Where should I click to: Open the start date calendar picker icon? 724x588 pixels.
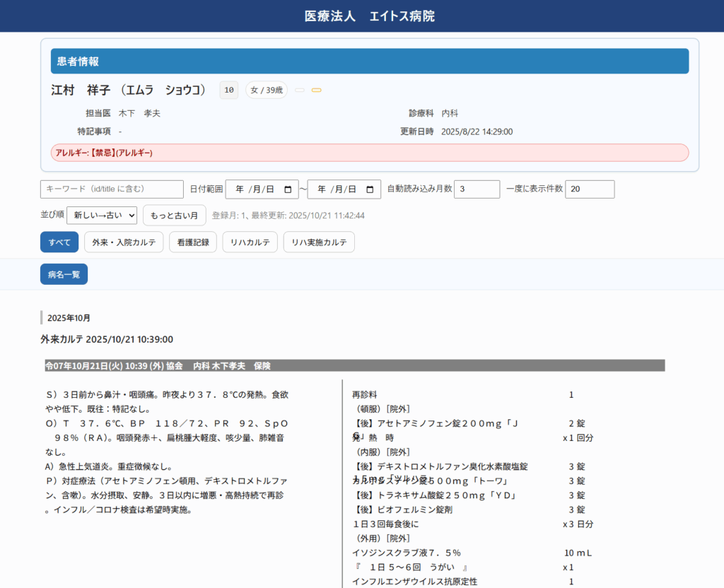pyautogui.click(x=287, y=189)
